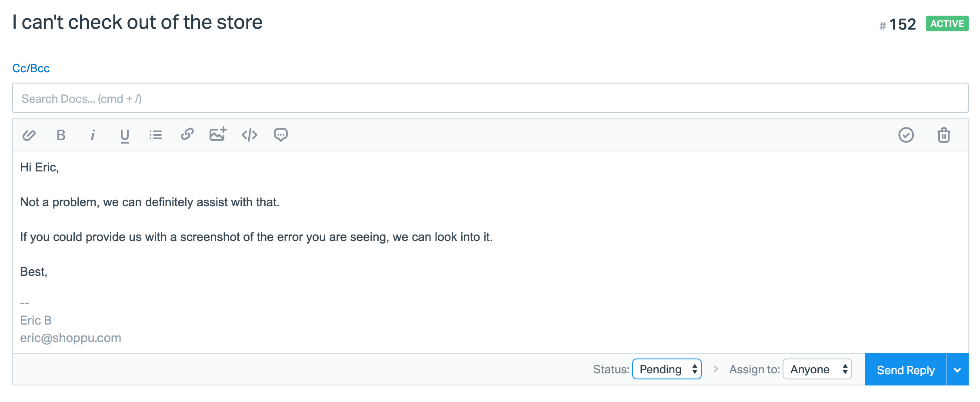Screen dimensions: 980x402
Task: Click the conversation number 152
Action: (902, 24)
